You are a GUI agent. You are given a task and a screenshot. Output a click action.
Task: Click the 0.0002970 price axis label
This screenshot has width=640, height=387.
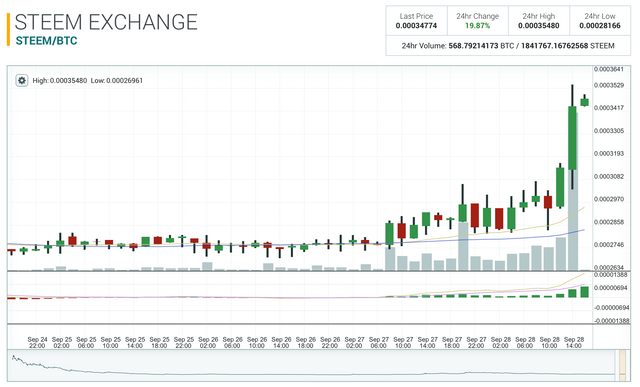608,199
